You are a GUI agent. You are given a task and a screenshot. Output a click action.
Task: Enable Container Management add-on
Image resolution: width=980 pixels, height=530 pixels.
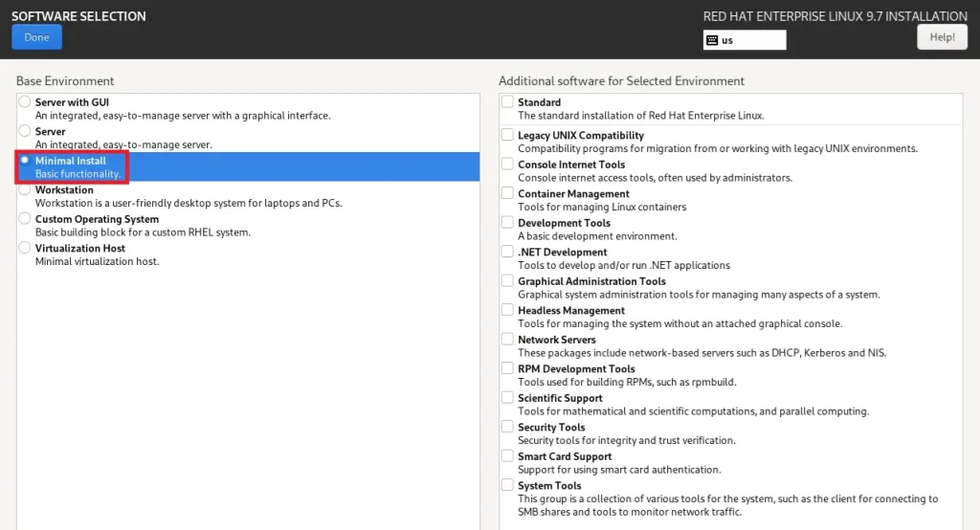click(x=507, y=194)
